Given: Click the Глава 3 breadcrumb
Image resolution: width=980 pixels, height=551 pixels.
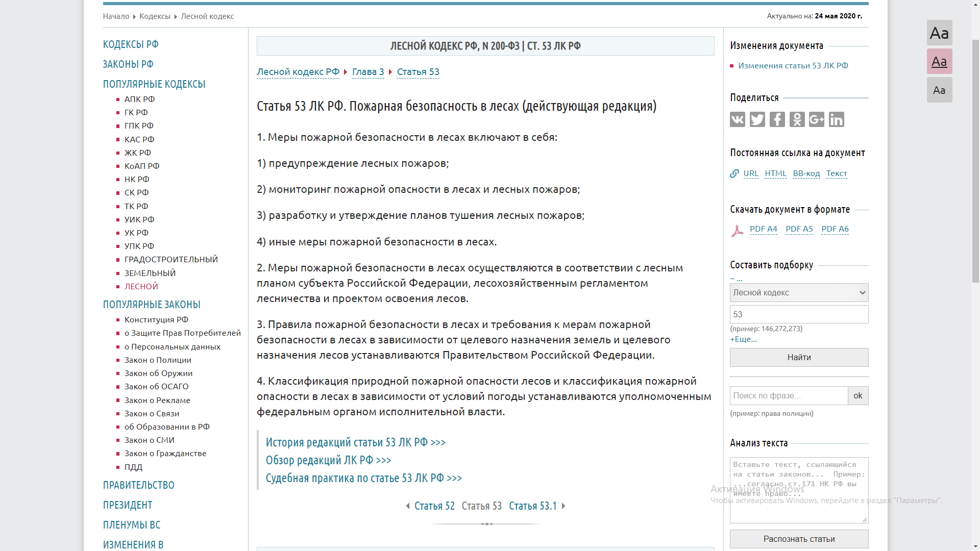Looking at the screenshot, I should (x=368, y=72).
